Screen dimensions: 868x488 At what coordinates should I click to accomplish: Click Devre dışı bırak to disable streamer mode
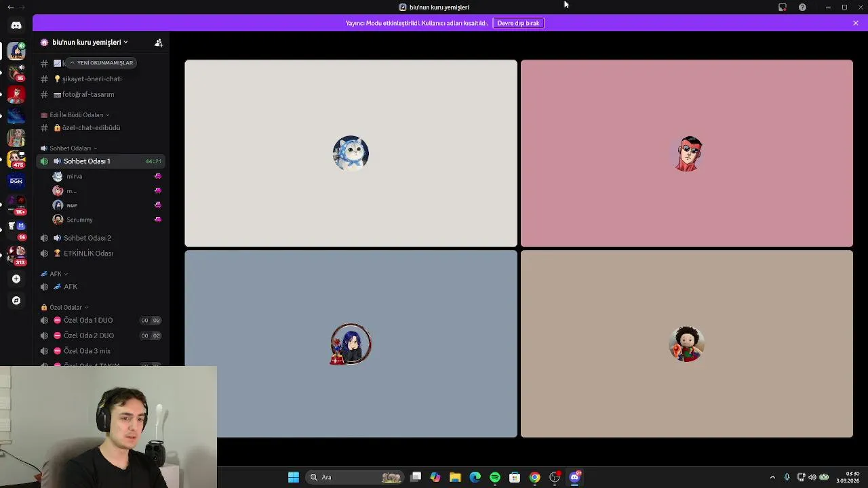[x=518, y=23]
